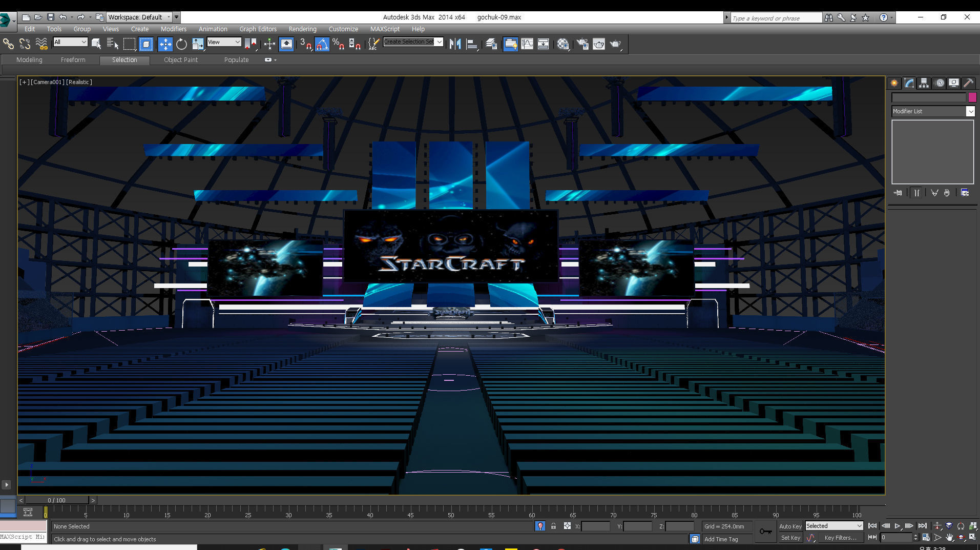Viewport: 980px width, 550px height.
Task: Open the Edit menu
Action: (30, 29)
